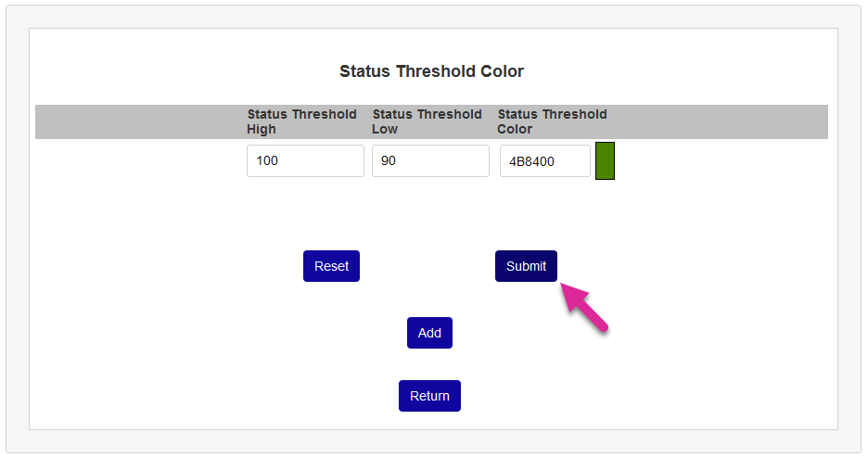Select the field containing value 90

(430, 160)
